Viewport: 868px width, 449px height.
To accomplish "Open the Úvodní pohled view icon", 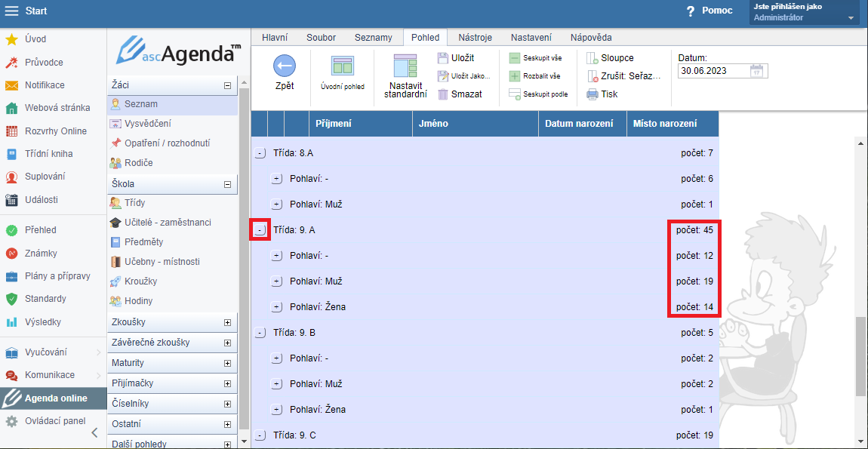I will 343,66.
